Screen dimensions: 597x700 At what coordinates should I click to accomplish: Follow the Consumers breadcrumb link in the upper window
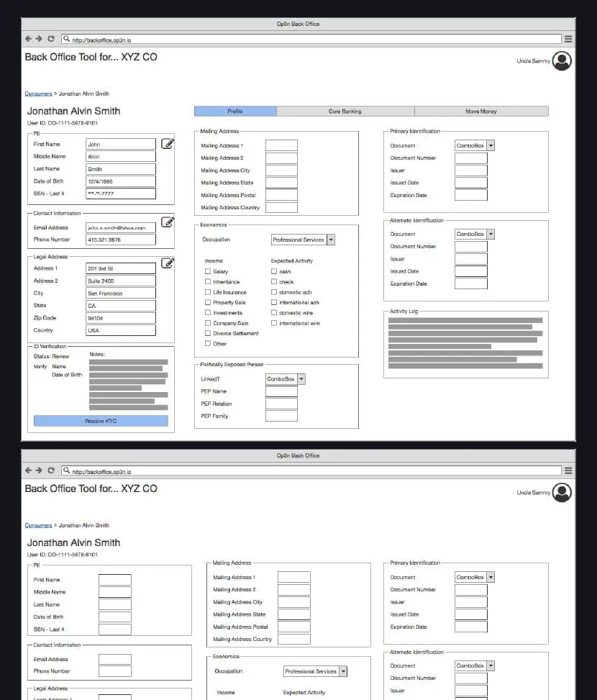[x=38, y=94]
